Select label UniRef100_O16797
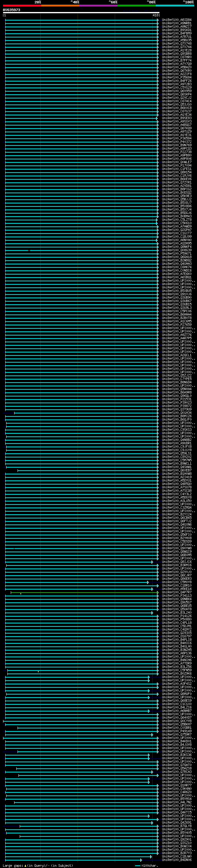This screenshot has width=197, height=868. pos(176,636)
